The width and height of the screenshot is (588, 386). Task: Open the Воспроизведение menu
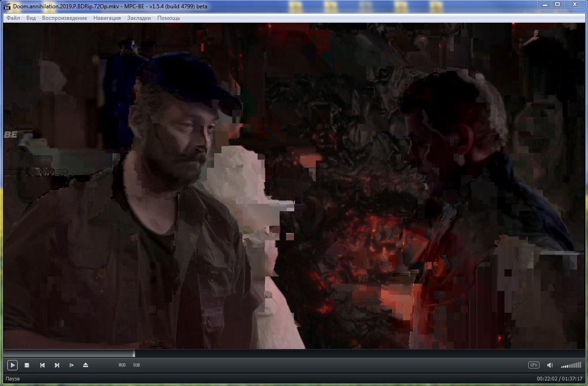coord(64,18)
